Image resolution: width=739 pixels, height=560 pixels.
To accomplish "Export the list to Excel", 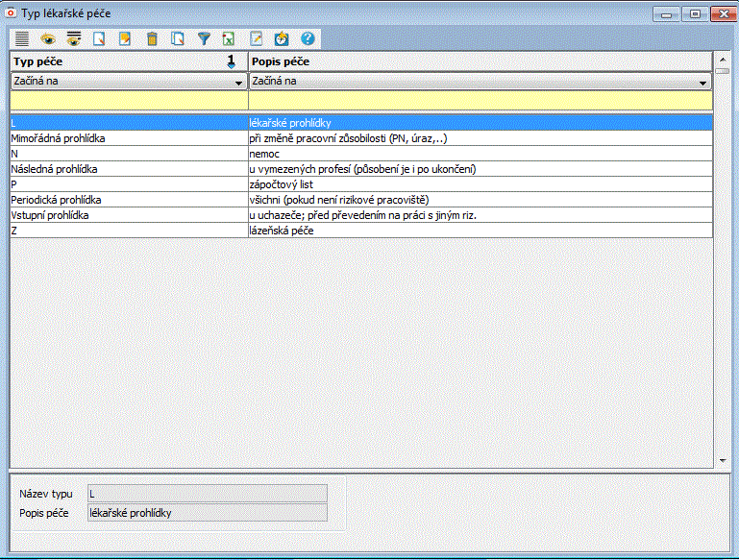I will (229, 39).
